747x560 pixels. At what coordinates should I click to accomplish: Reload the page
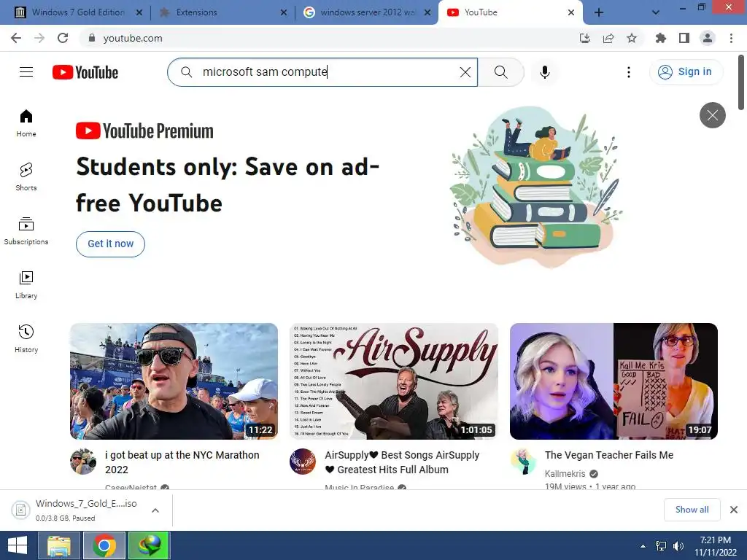tap(63, 38)
